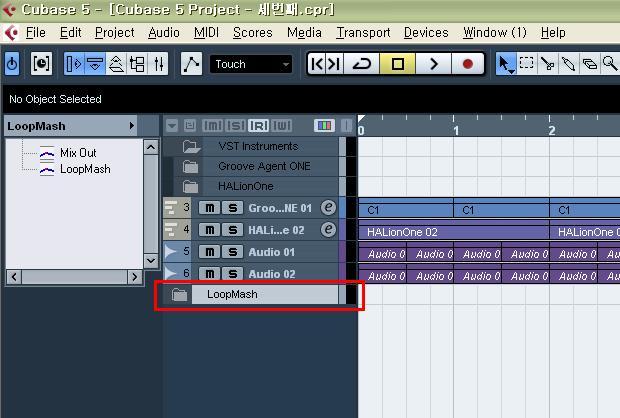Select the Split scissors tool
Viewport: 620px width, 418px height.
coord(547,63)
